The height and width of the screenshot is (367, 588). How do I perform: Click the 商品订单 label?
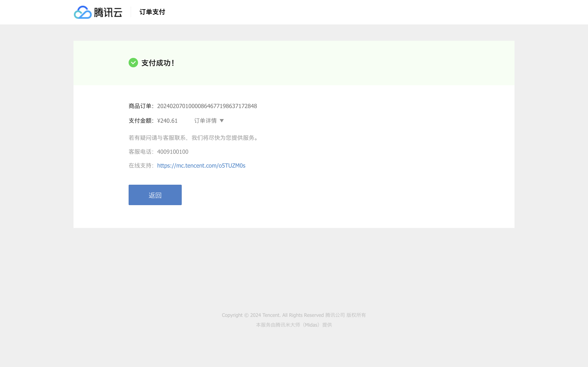point(140,106)
